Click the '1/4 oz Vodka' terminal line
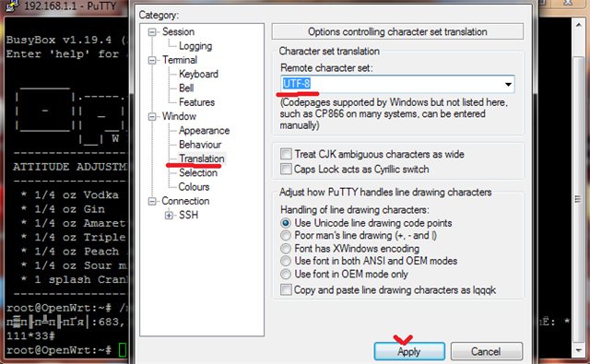This screenshot has width=590, height=364. click(x=70, y=194)
